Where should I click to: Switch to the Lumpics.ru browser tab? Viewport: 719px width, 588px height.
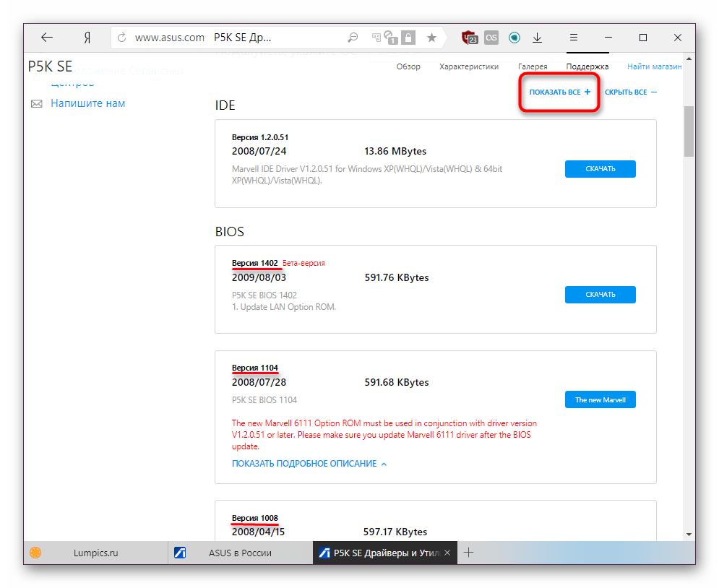95,553
